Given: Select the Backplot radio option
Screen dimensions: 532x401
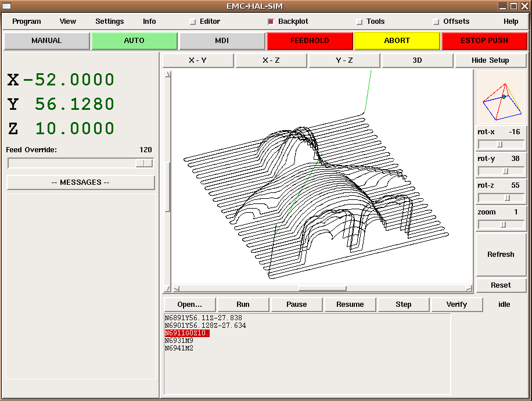Looking at the screenshot, I should click(271, 22).
